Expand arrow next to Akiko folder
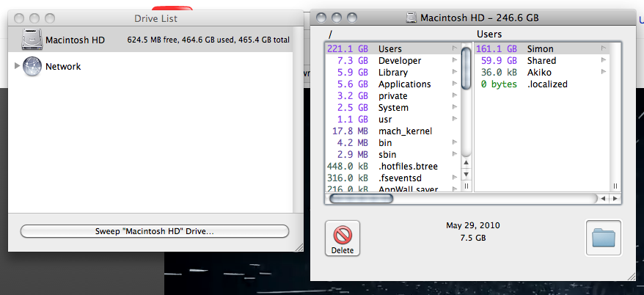The width and height of the screenshot is (644, 295). (x=604, y=72)
